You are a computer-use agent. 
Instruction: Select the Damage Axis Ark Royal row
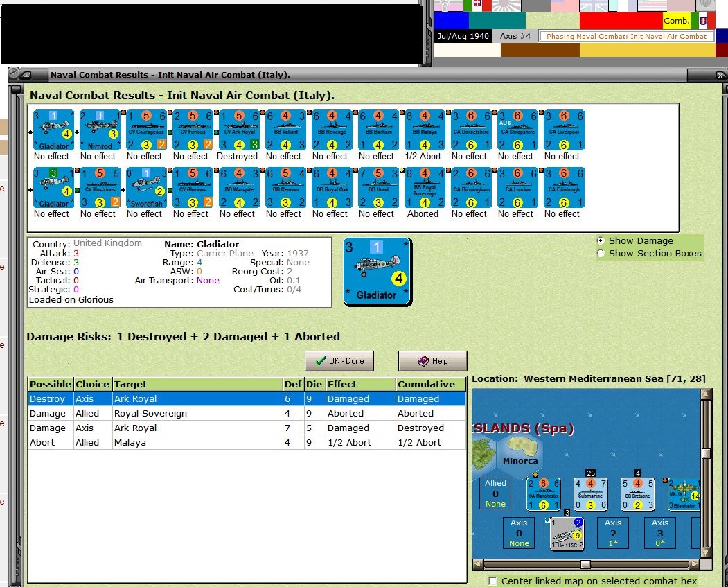click(247, 428)
